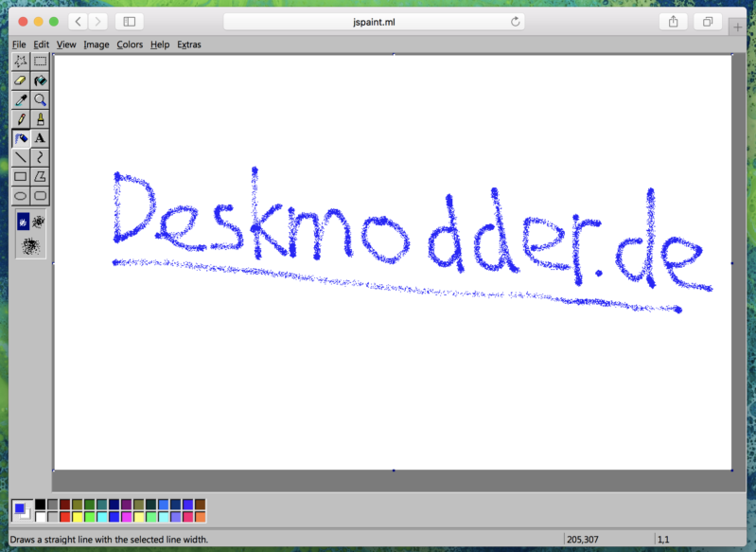Image resolution: width=756 pixels, height=552 pixels.
Task: Select the largest airbrush spray size
Action: (30, 246)
